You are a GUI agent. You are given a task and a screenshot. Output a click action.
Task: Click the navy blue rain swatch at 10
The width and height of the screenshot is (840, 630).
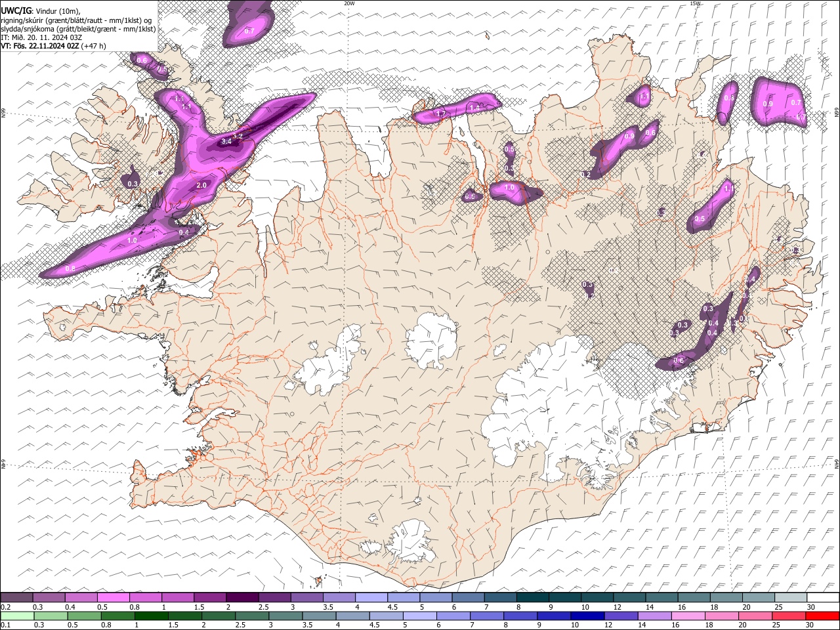pos(587,616)
